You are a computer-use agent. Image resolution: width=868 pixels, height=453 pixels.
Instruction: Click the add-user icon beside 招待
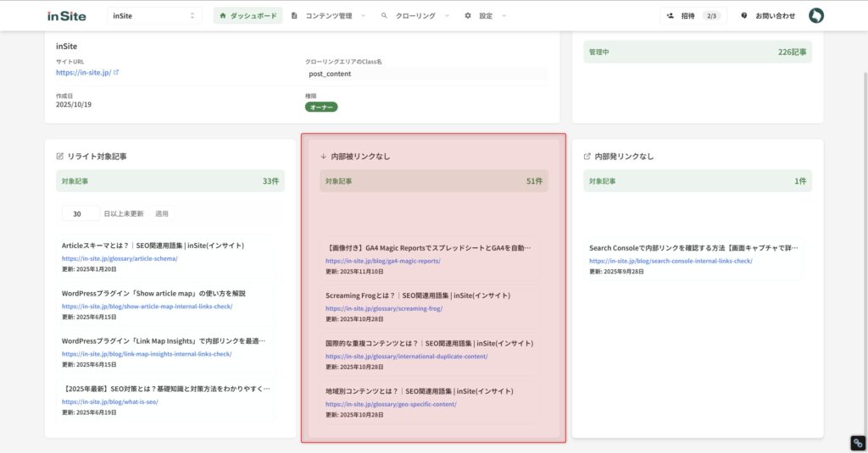pos(670,15)
